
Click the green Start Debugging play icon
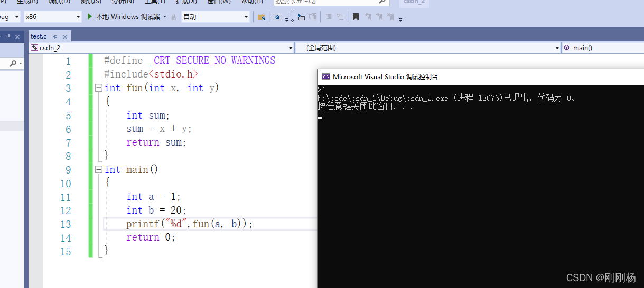click(x=90, y=17)
